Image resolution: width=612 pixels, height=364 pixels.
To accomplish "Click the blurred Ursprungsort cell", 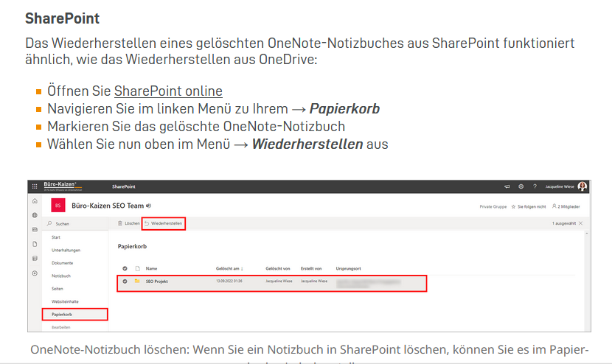I will [x=369, y=283].
